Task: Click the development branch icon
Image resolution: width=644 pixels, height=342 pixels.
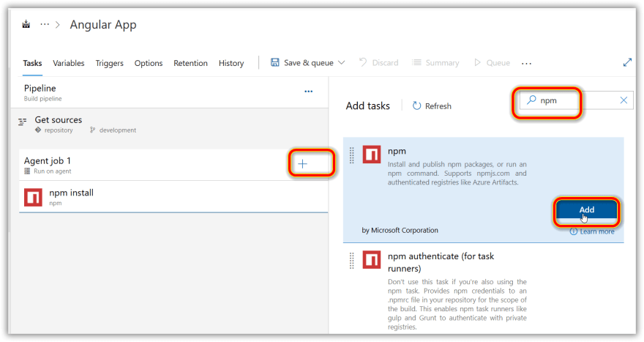Action: [x=92, y=130]
